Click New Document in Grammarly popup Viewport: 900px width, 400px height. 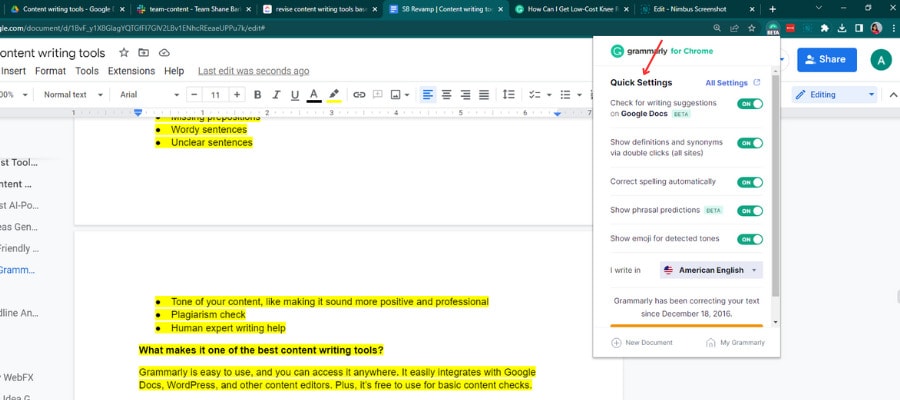(x=642, y=343)
